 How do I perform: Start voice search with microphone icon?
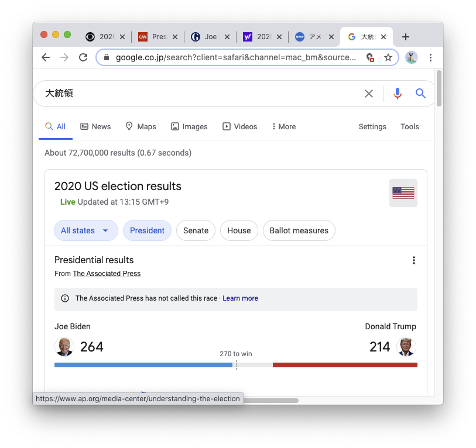click(398, 94)
